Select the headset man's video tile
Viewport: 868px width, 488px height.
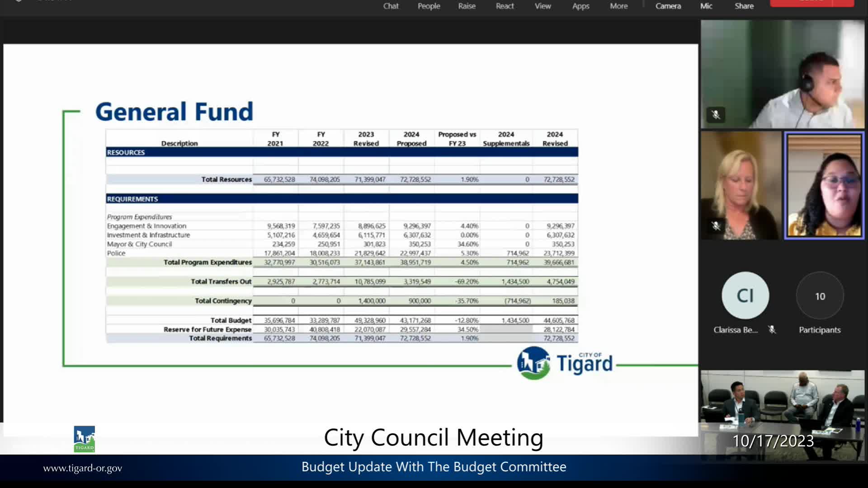click(x=782, y=74)
